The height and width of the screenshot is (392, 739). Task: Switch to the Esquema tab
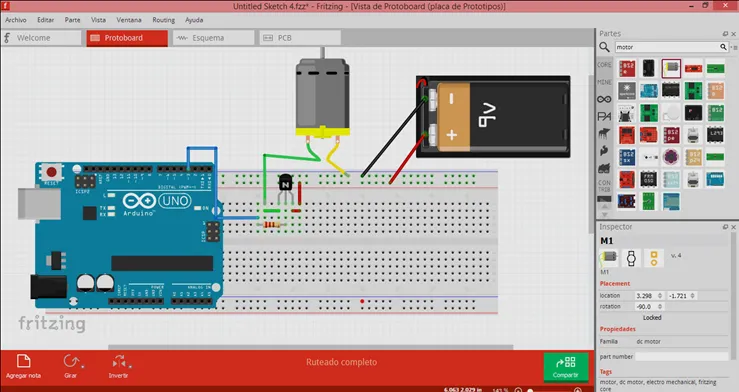pyautogui.click(x=213, y=38)
